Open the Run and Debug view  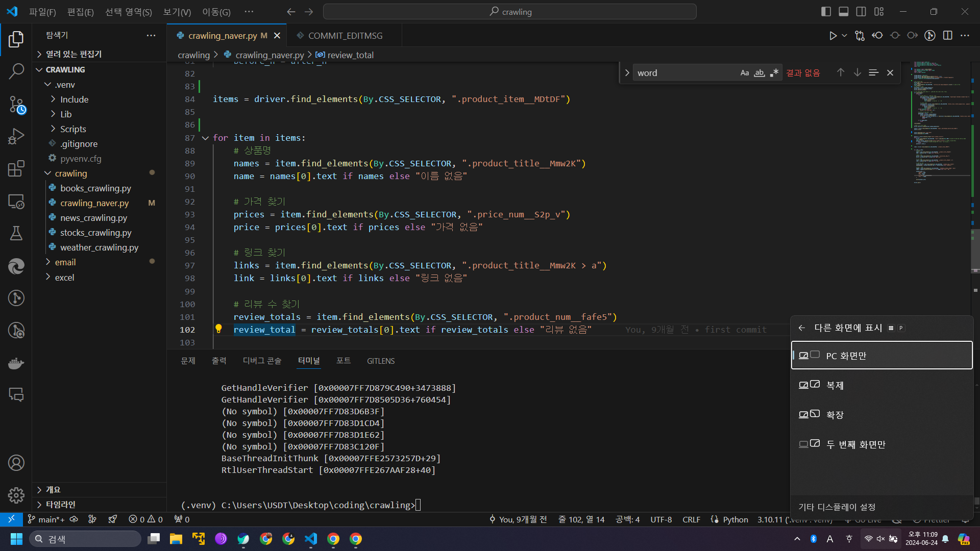pyautogui.click(x=16, y=136)
